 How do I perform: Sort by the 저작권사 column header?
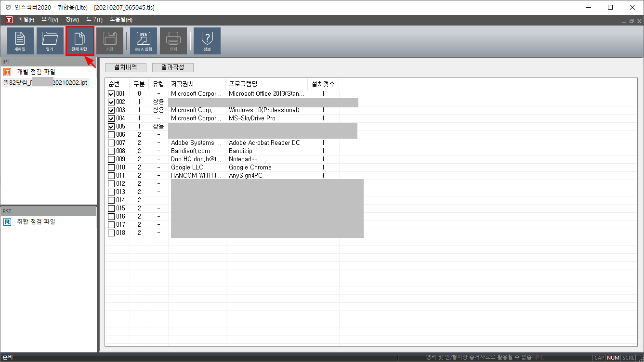coord(197,84)
